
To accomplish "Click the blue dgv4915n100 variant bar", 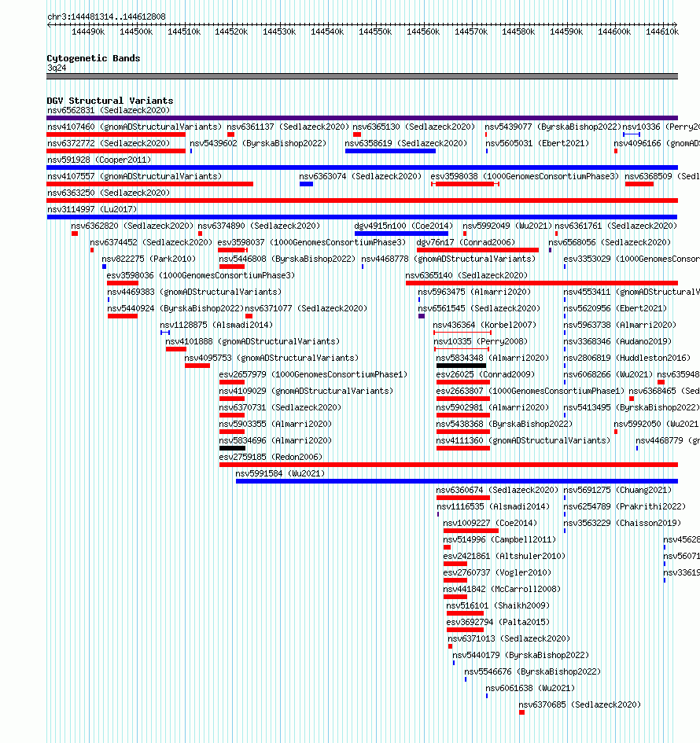I will pyautogui.click(x=401, y=234).
